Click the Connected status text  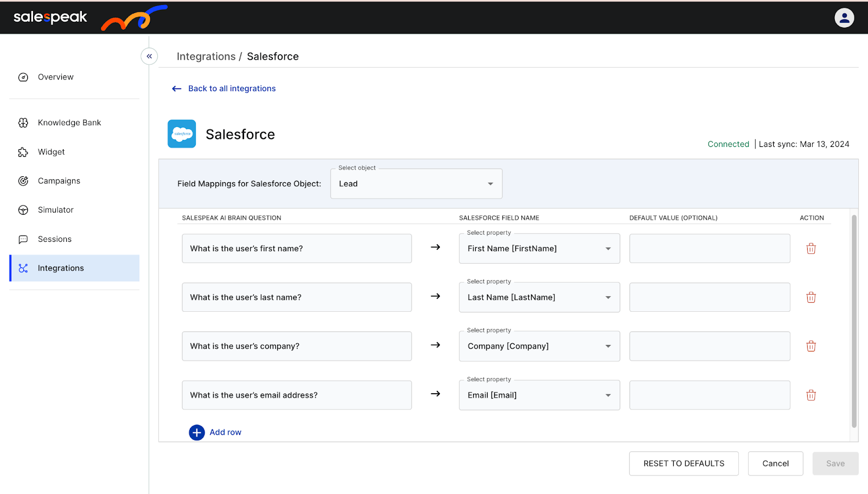pyautogui.click(x=728, y=144)
